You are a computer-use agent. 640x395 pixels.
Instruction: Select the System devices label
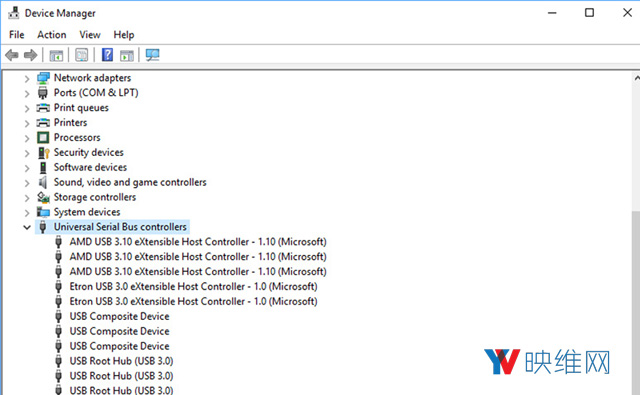point(87,212)
